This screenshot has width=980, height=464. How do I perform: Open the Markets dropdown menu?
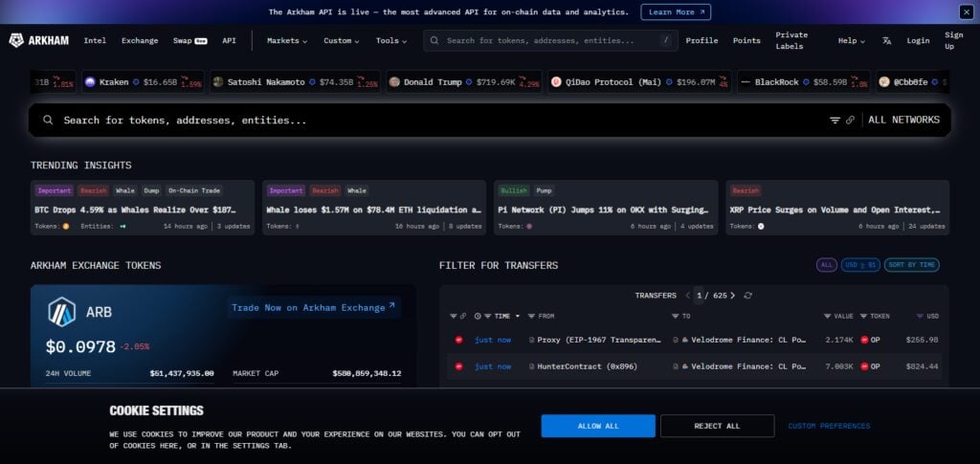287,40
